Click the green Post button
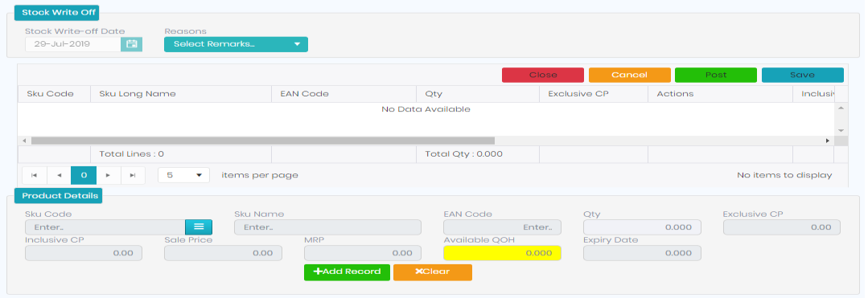Viewport: 868px width, 298px height. [716, 76]
